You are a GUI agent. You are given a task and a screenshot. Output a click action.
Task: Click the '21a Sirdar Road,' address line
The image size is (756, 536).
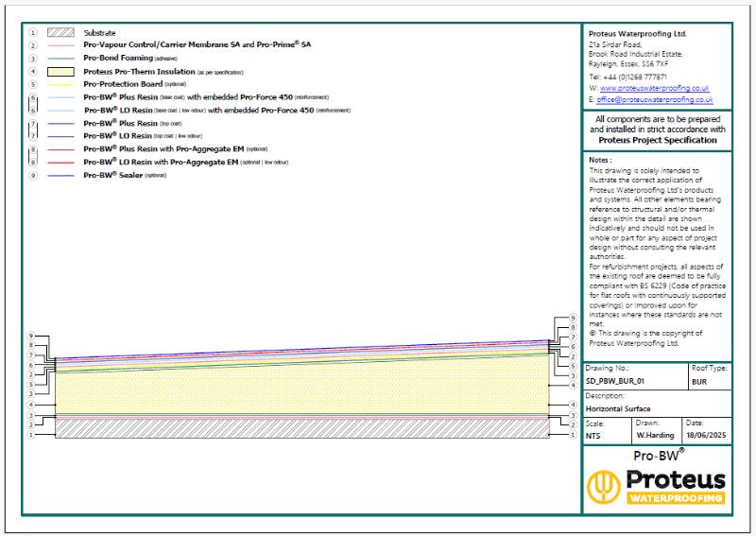point(615,44)
